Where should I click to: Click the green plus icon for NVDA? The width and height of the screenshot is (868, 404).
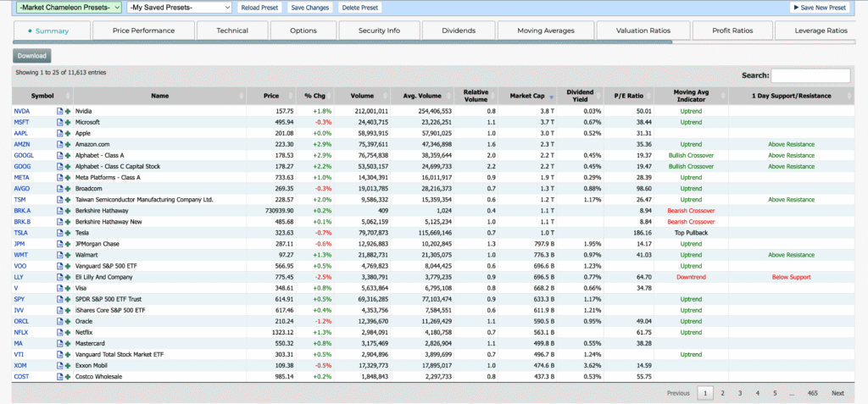click(68, 111)
